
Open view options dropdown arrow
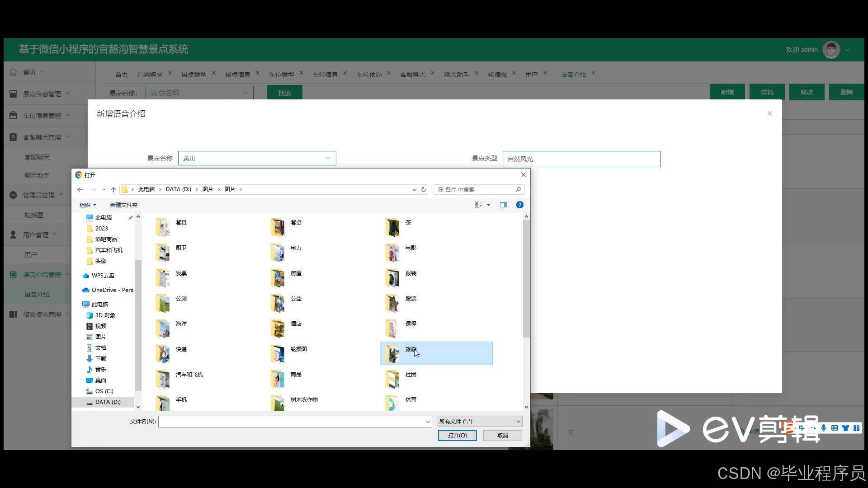488,205
